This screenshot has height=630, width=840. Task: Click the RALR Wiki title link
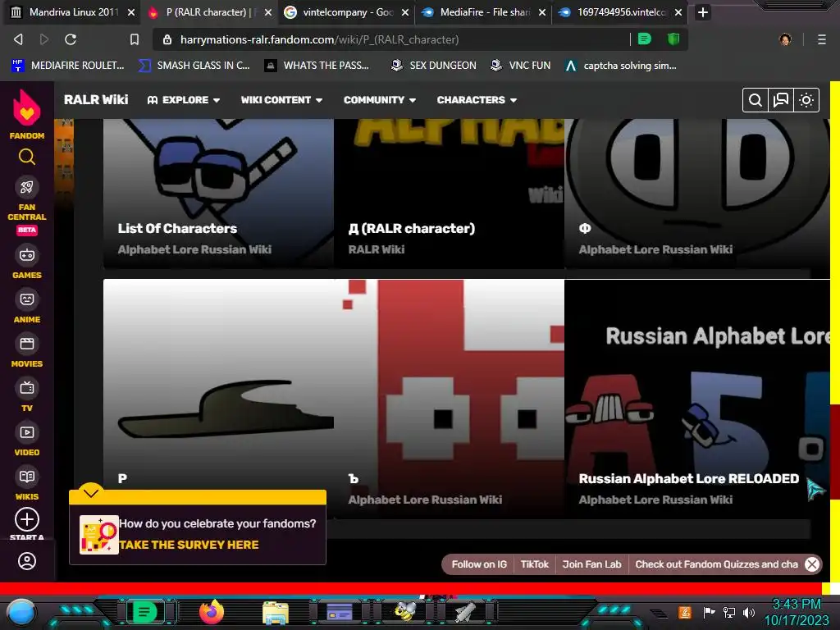(96, 100)
